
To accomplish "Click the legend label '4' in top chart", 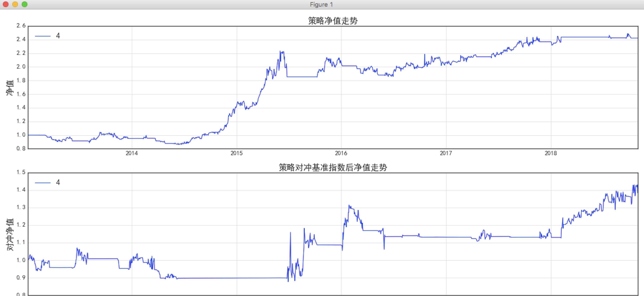I will pyautogui.click(x=58, y=36).
